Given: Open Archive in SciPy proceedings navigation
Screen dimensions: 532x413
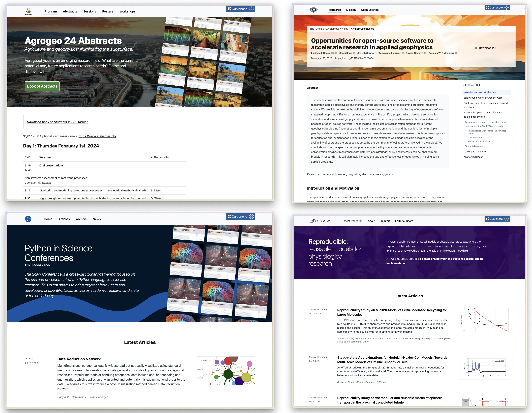Looking at the screenshot, I should [x=81, y=219].
